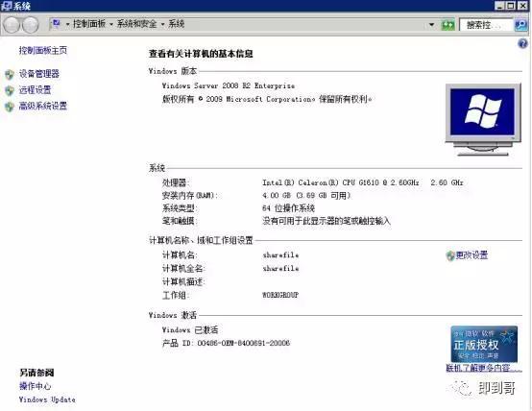Image resolution: width=532 pixels, height=411 pixels.
Task: Click the 没有可用于此显示器的笔或触控输入 text
Action: (326, 221)
